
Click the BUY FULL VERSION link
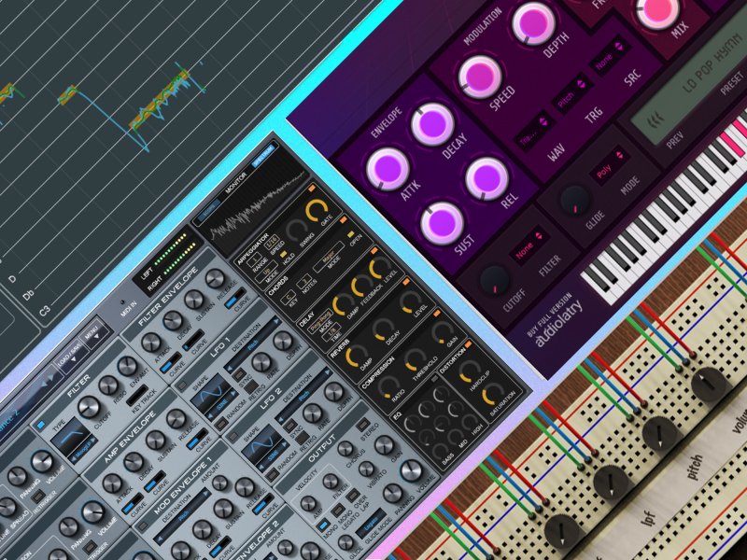coord(550,315)
